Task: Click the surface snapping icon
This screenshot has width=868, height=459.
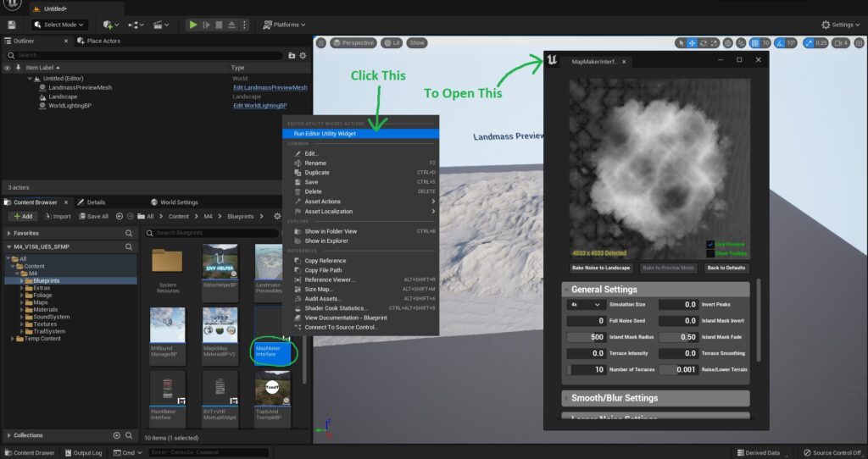Action: (x=741, y=42)
